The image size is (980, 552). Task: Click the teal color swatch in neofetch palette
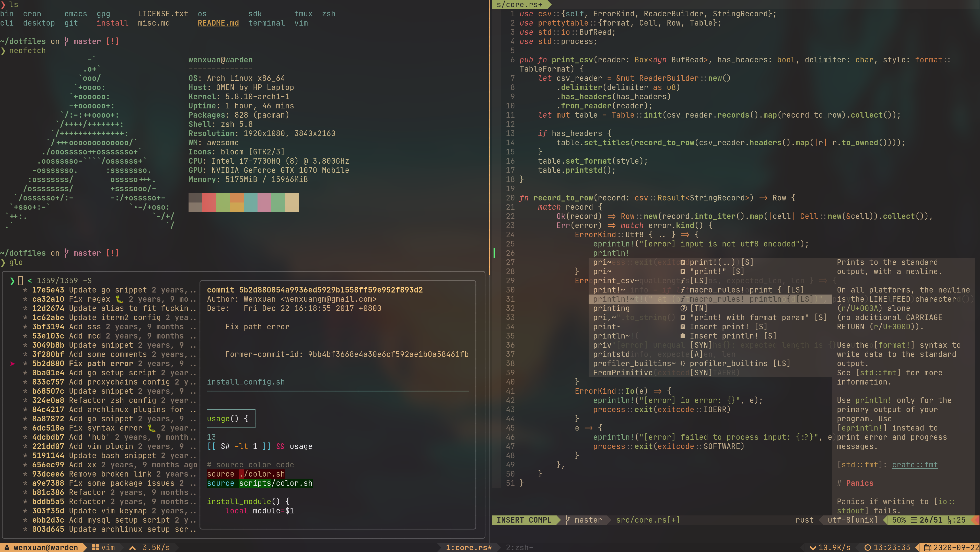click(x=250, y=202)
